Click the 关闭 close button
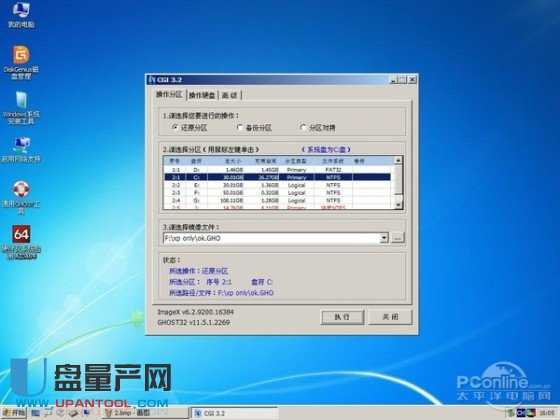 (390, 317)
